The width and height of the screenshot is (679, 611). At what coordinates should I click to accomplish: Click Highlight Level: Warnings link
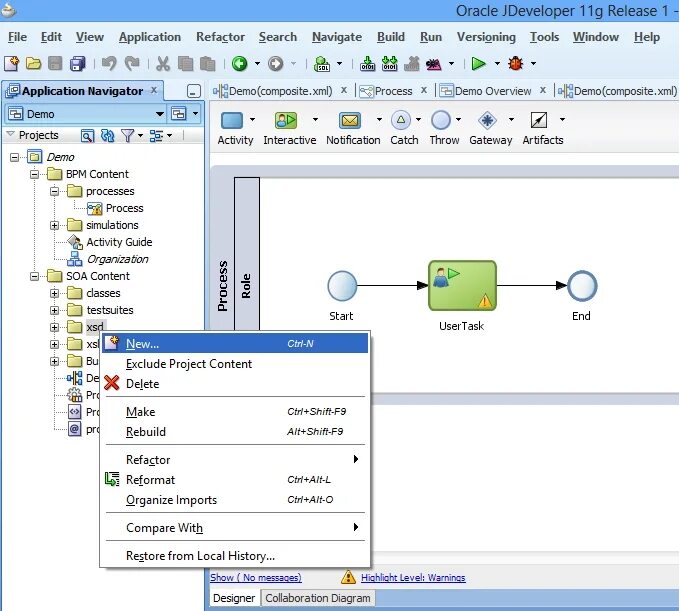pos(413,578)
